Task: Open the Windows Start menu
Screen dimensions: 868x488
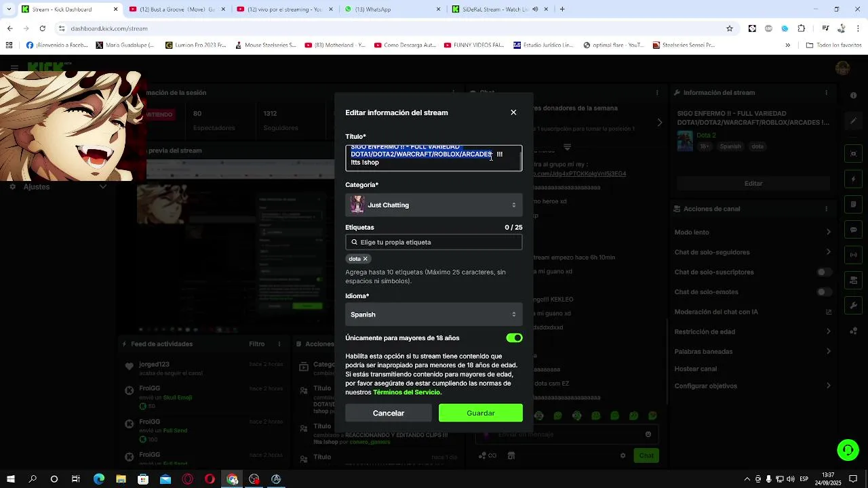Action: [11, 479]
